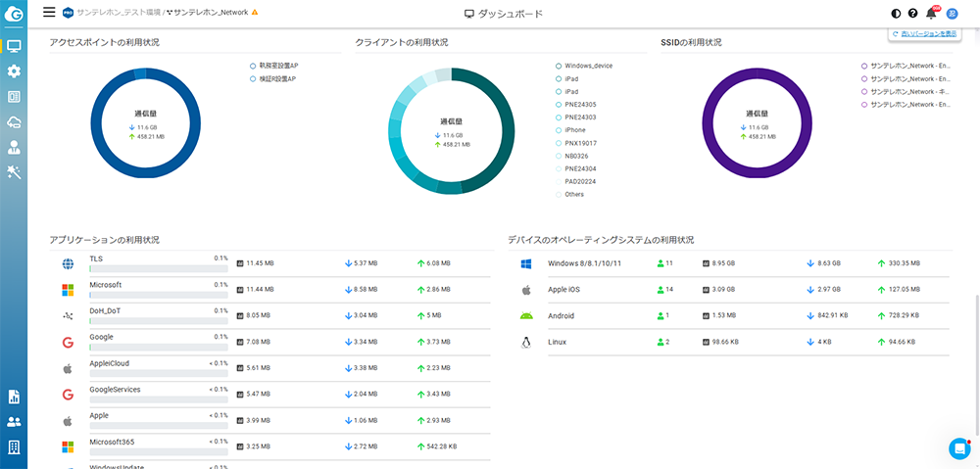Toggle Others legend entry in client chart
The height and width of the screenshot is (469, 980).
[569, 194]
